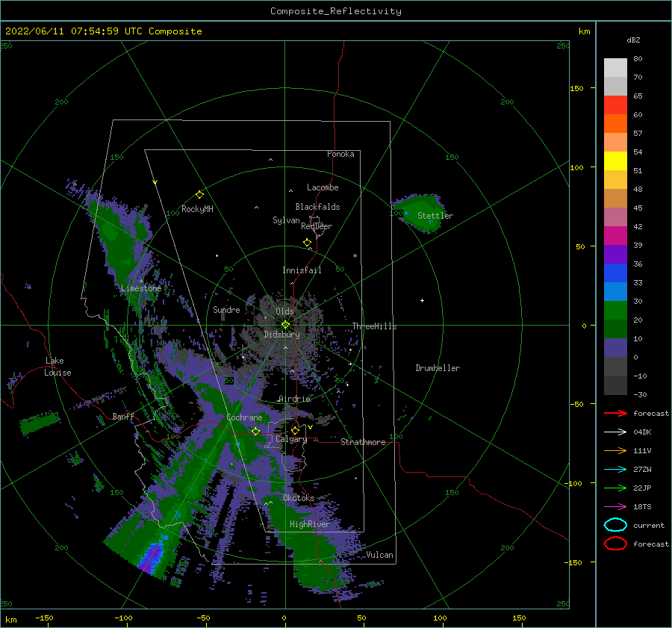The height and width of the screenshot is (628, 672).
Task: Click the green 22JP arrow legend icon
Action: [x=615, y=488]
